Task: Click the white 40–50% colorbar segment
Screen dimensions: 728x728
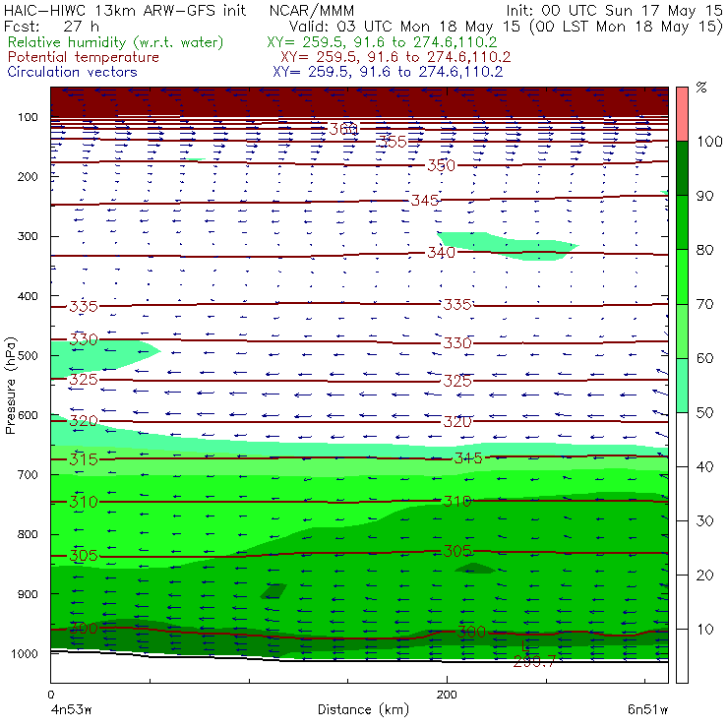Action: tap(682, 439)
